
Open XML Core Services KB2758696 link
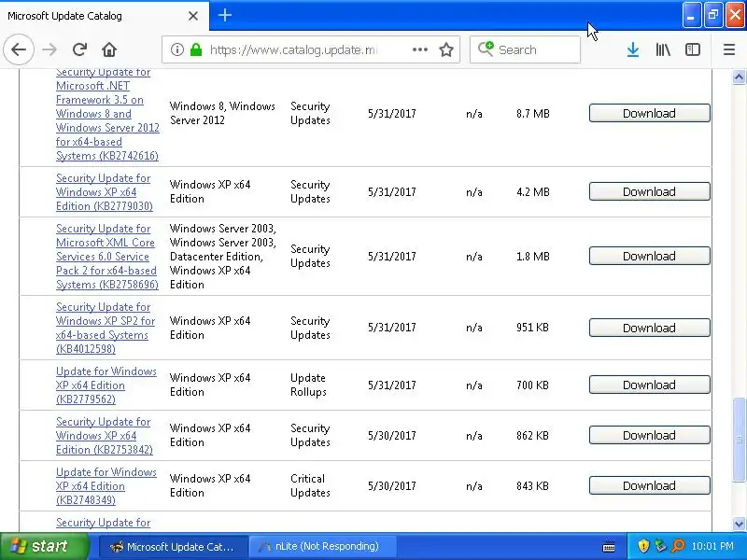[106, 257]
